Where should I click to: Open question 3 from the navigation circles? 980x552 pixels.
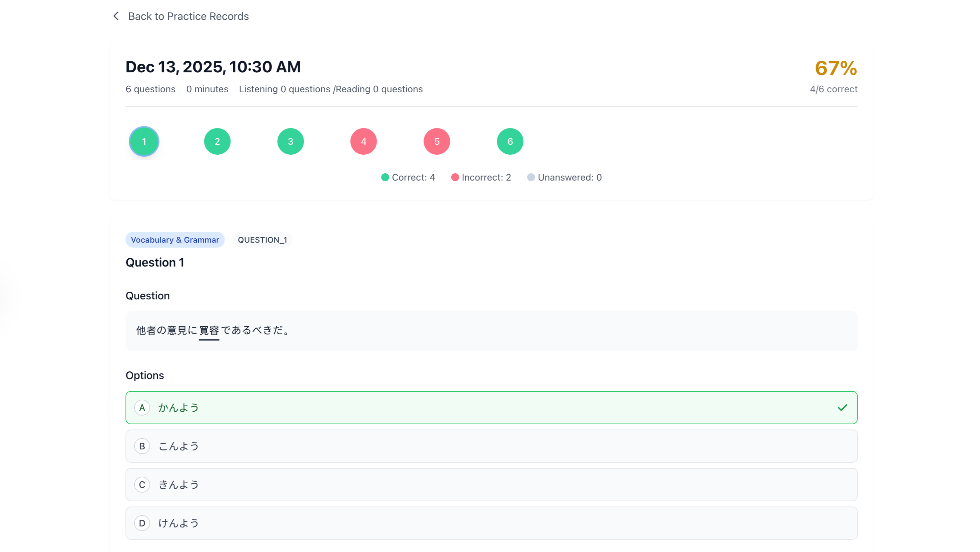click(x=290, y=141)
